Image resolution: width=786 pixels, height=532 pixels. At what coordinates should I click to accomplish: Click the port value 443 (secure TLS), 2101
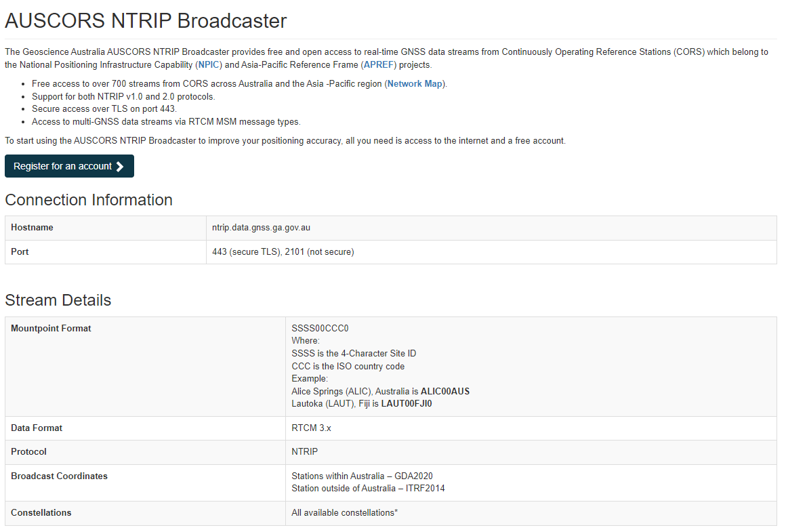coord(283,251)
